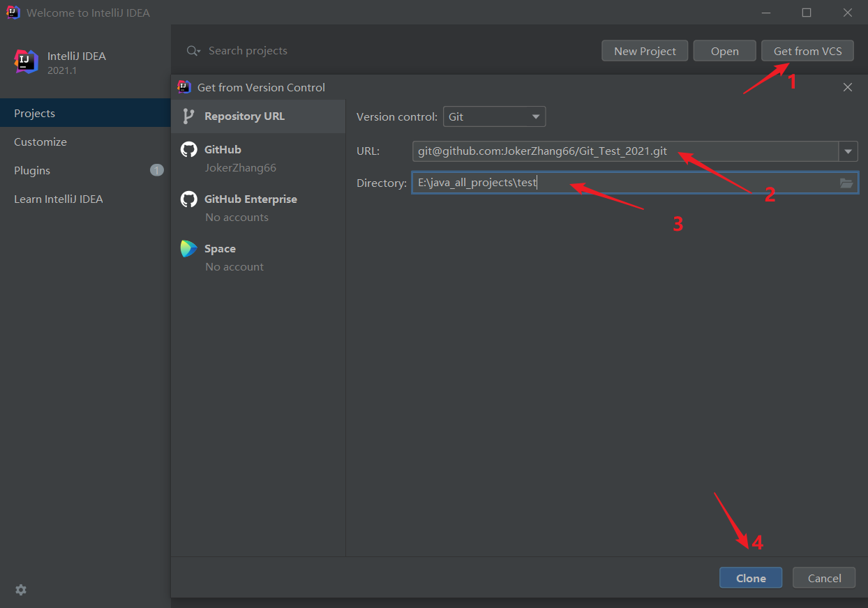Go to the Plugins section

(x=32, y=170)
